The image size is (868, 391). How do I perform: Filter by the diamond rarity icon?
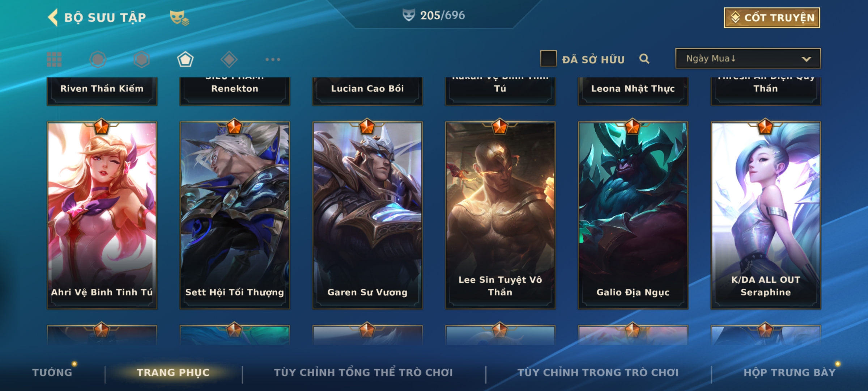tap(229, 59)
